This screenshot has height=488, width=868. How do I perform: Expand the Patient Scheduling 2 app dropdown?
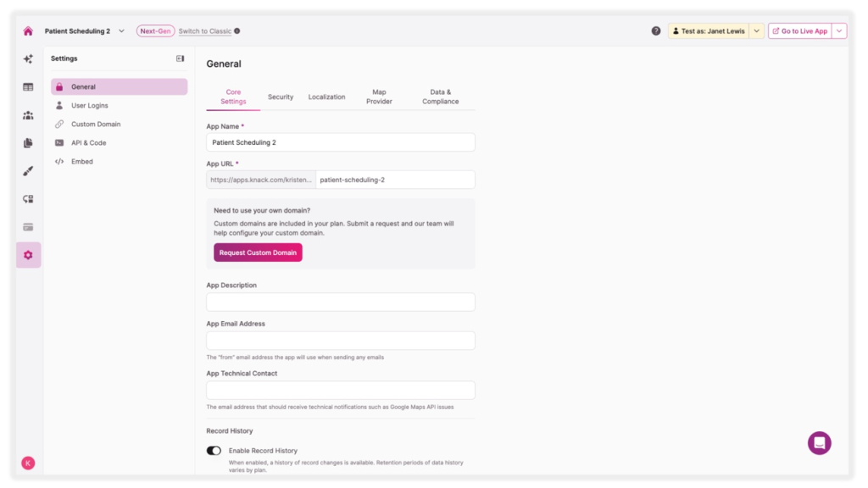click(x=121, y=31)
